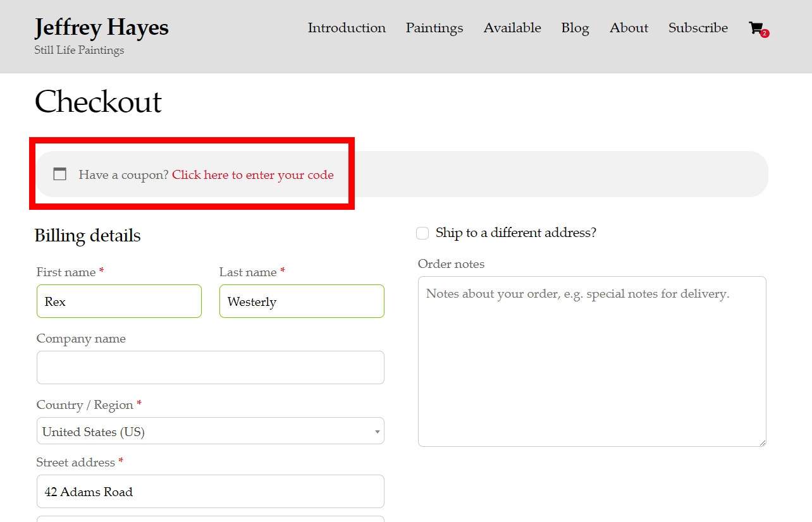
Task: Click the Street address field
Action: click(x=210, y=492)
